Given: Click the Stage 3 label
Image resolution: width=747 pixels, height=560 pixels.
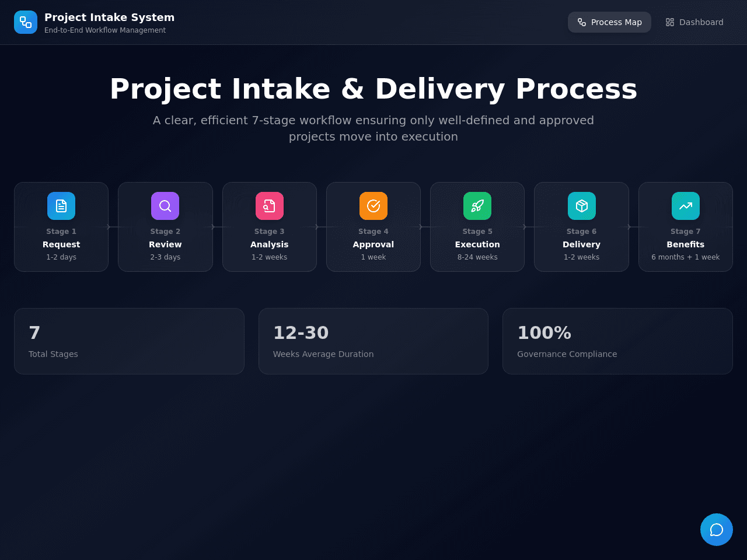Looking at the screenshot, I should click(270, 232).
